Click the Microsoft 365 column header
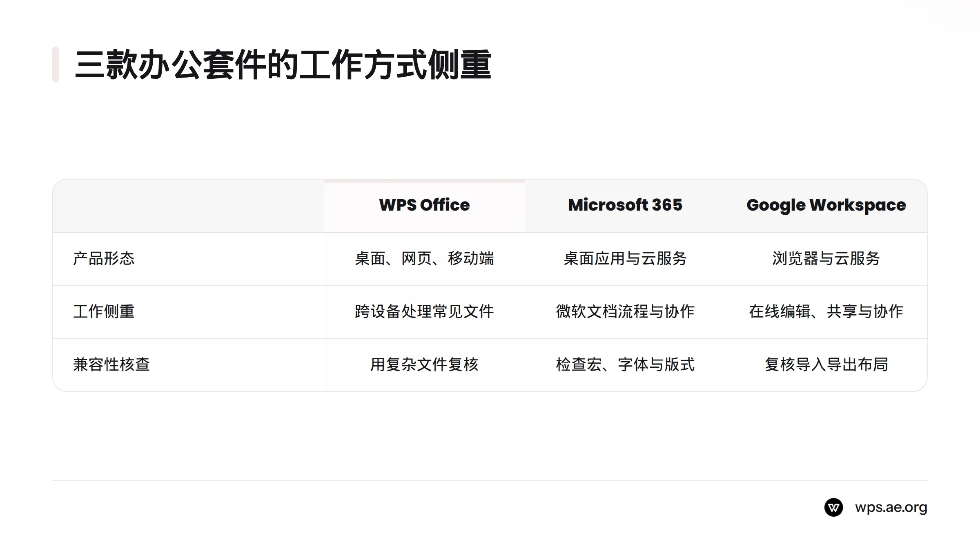 (625, 205)
